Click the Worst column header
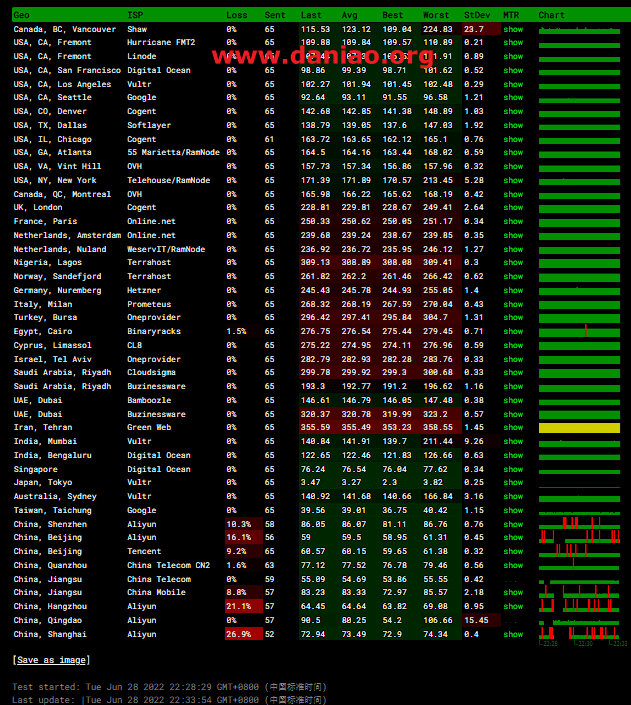631x705 pixels. 436,15
